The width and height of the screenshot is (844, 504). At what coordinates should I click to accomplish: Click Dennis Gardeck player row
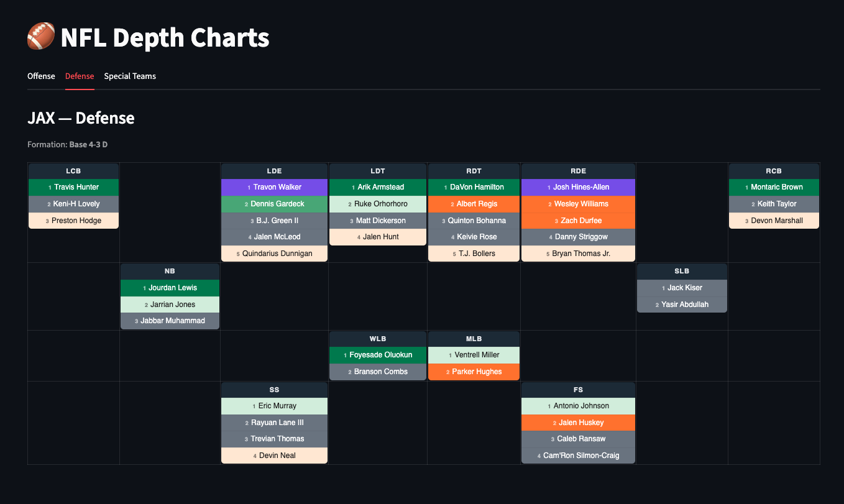click(274, 204)
